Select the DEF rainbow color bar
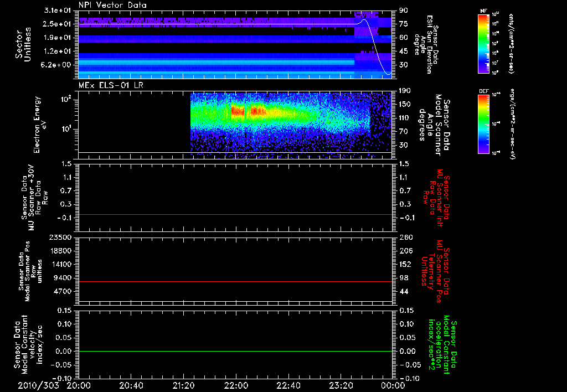Image resolution: width=567 pixels, height=392 pixels. (484, 124)
